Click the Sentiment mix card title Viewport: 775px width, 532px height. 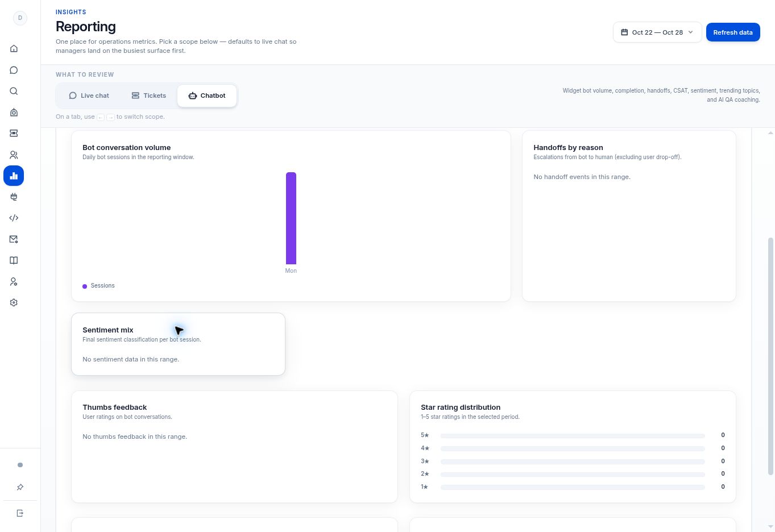[x=108, y=330]
